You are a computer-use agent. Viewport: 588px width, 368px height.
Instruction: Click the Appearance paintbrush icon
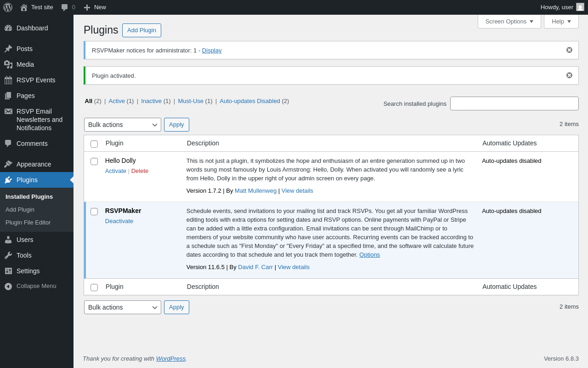coord(8,164)
